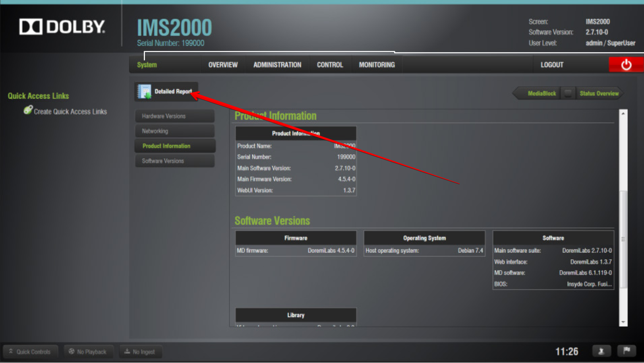
Task: Click Main Firmware Version value '4.5.4-0'
Action: 347,179
